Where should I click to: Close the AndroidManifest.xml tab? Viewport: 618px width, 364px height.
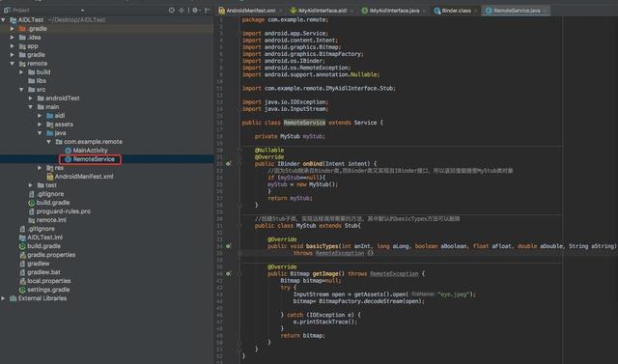click(281, 11)
